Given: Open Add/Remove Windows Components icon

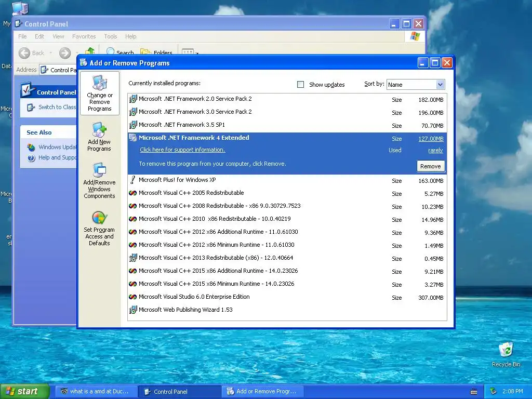Looking at the screenshot, I should 99,180.
